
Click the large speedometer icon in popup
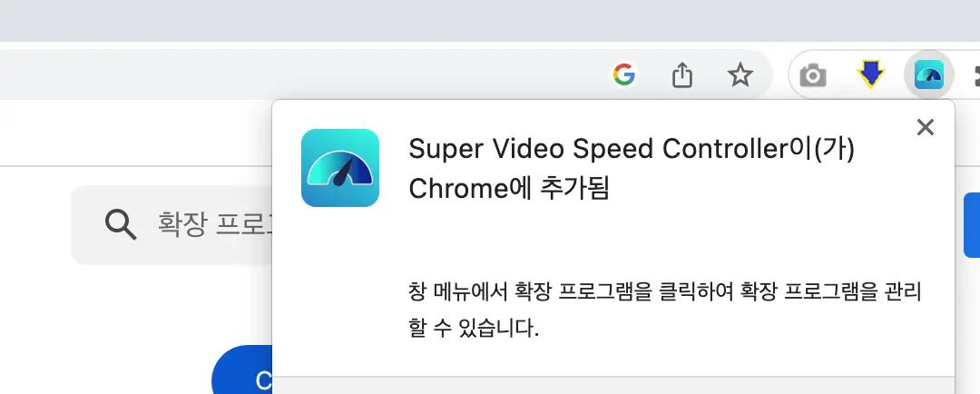pos(340,168)
